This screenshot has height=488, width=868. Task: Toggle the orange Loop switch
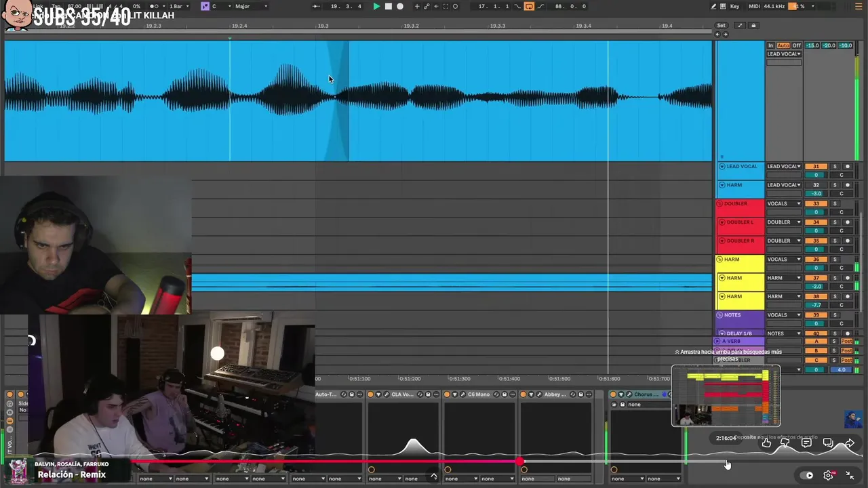click(529, 6)
